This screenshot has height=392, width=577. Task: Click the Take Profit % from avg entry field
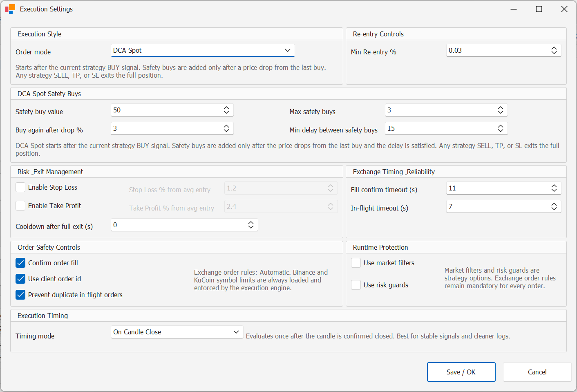click(281, 206)
